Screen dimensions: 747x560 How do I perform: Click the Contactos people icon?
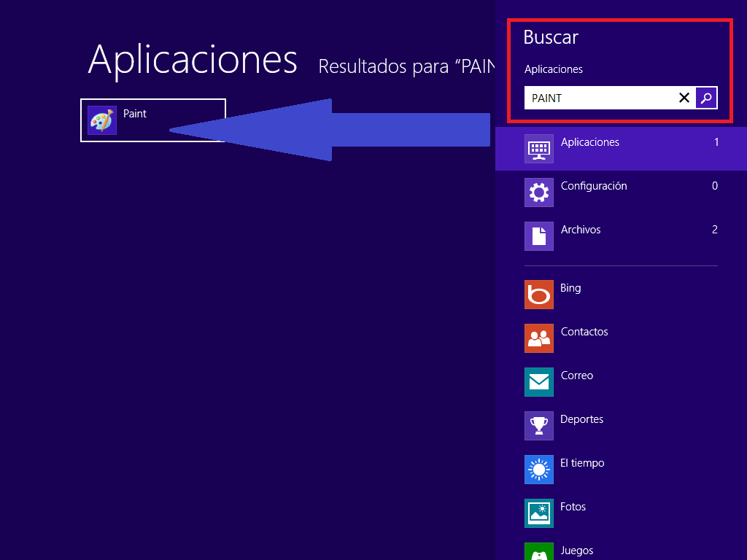(x=539, y=338)
